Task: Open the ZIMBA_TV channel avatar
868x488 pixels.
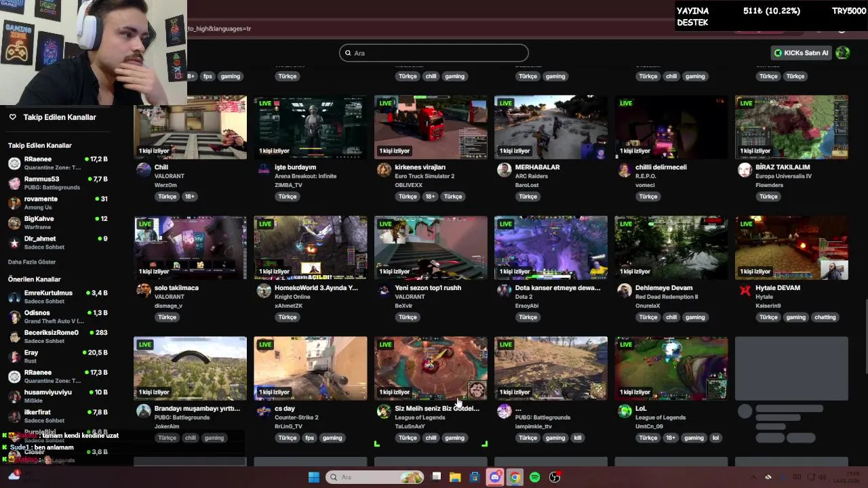Action: 264,169
